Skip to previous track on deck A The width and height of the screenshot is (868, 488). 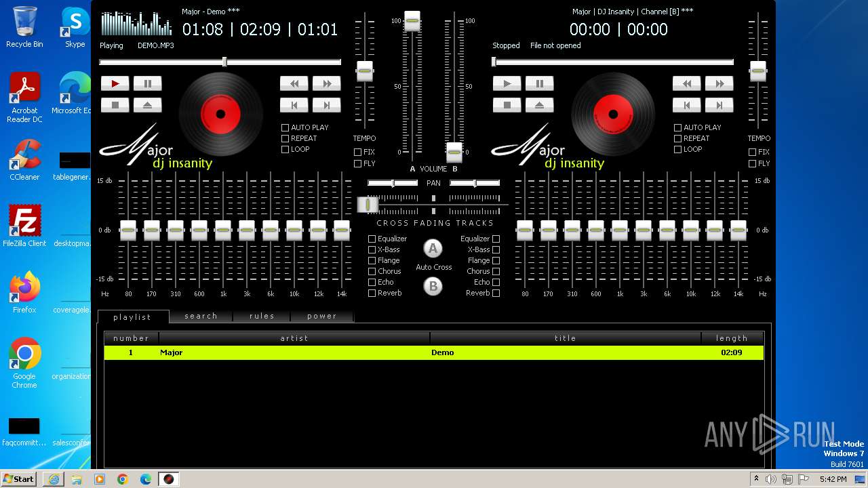(294, 105)
